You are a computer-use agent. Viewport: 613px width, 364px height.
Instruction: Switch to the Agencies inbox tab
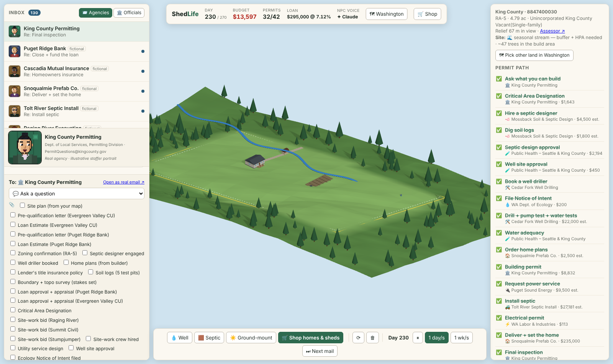coord(95,13)
